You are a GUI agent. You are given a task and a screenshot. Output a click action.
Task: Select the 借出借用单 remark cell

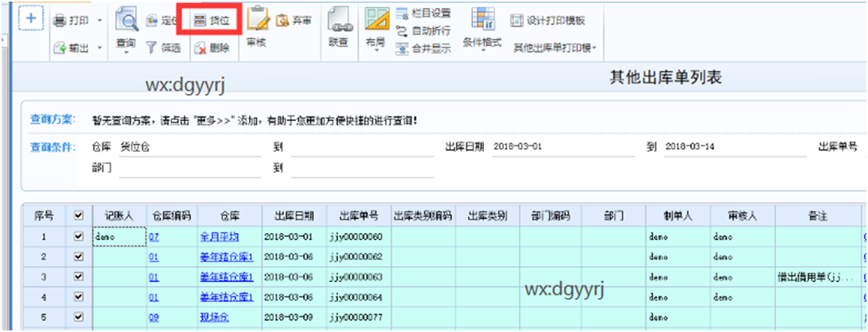(x=818, y=277)
